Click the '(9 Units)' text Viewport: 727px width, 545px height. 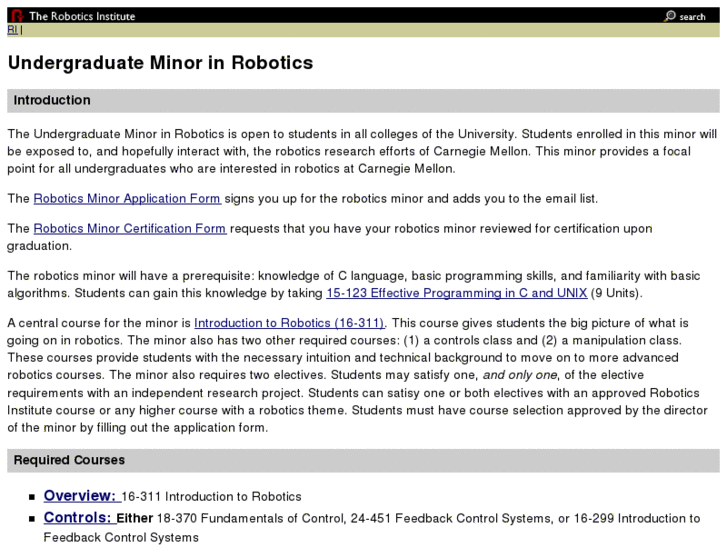617,293
